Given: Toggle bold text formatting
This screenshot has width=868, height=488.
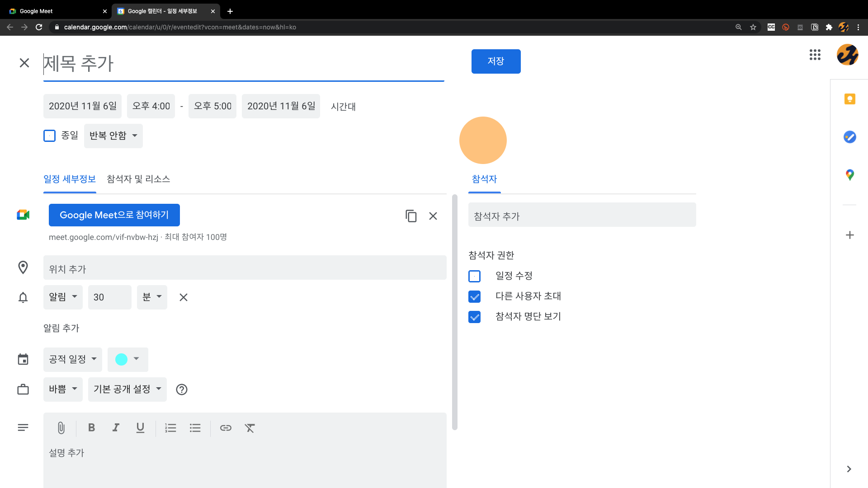Looking at the screenshot, I should 91,428.
